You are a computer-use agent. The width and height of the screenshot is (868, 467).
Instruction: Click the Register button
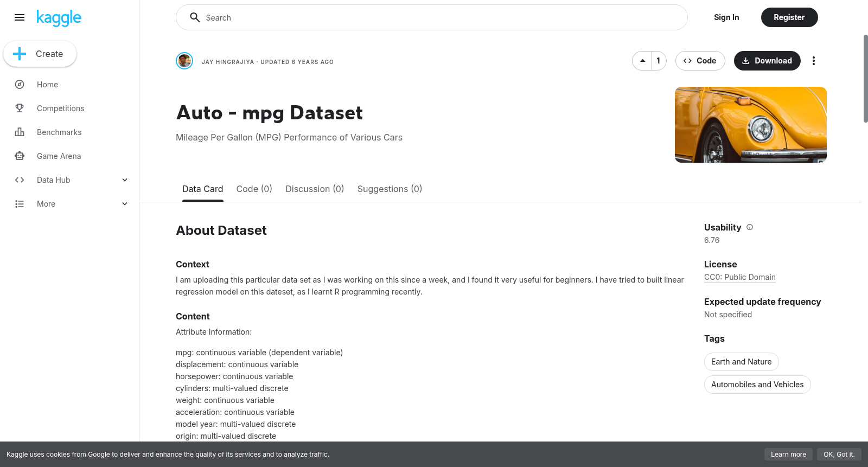789,17
